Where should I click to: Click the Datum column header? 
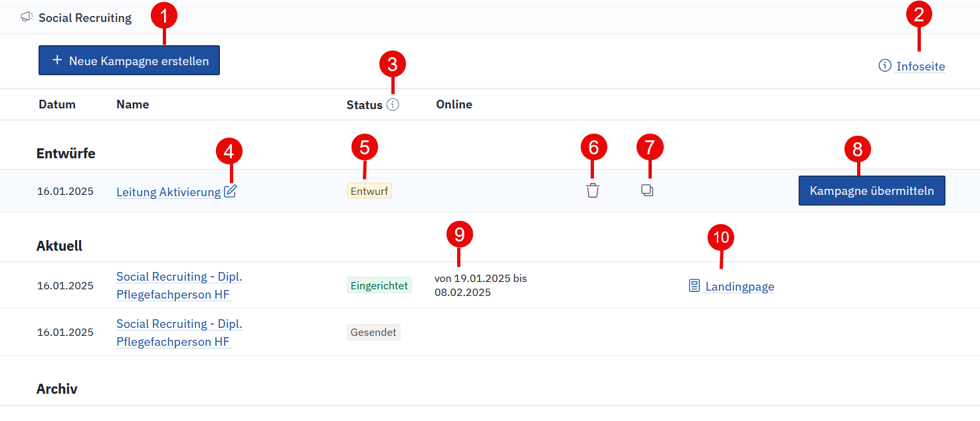click(57, 104)
